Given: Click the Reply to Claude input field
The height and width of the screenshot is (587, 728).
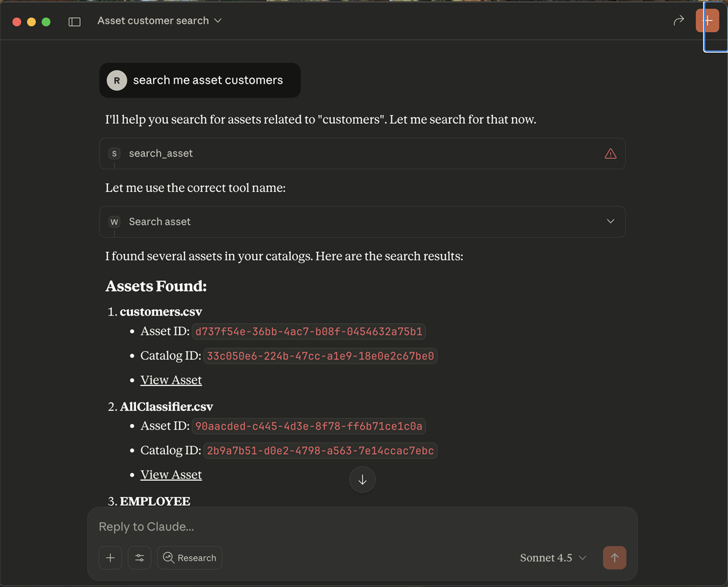Looking at the screenshot, I should pos(362,527).
